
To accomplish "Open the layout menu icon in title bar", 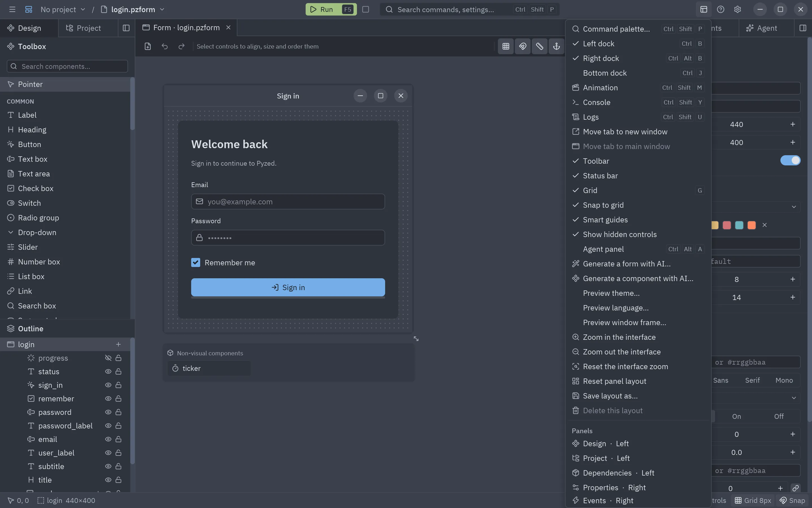I will (x=704, y=9).
